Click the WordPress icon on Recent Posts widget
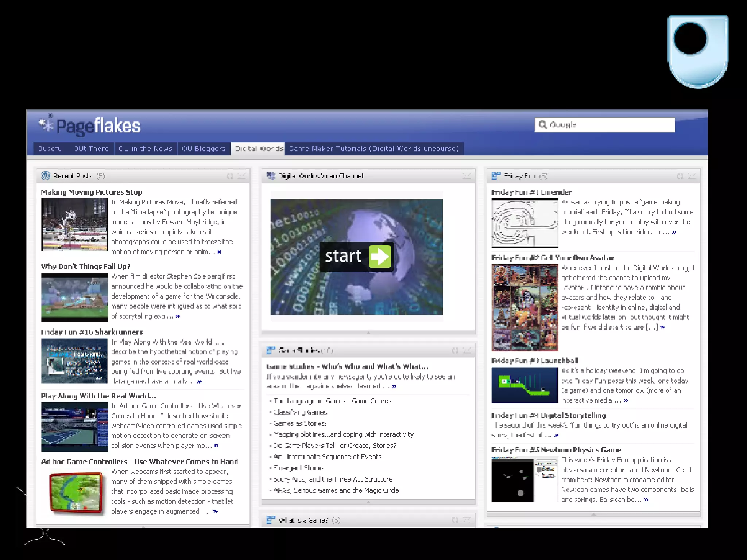 pos(46,176)
